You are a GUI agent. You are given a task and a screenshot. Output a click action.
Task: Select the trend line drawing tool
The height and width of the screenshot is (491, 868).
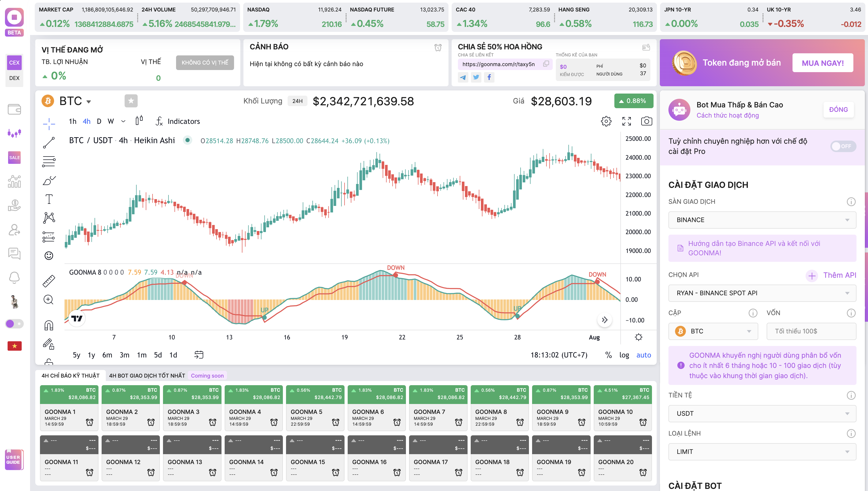pyautogui.click(x=49, y=143)
